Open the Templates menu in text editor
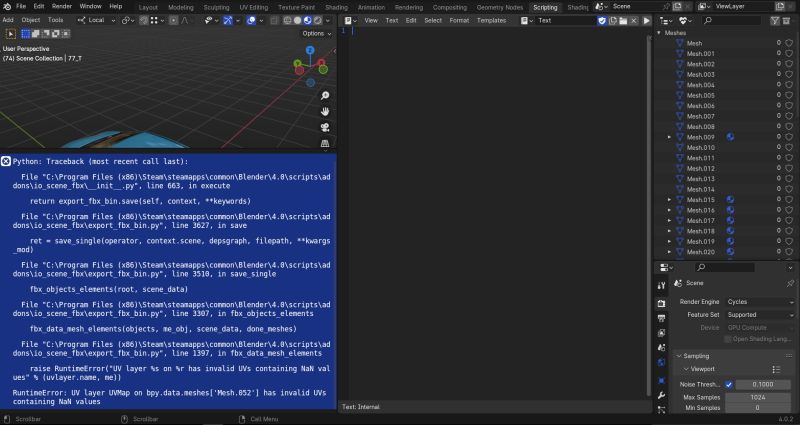 point(491,21)
